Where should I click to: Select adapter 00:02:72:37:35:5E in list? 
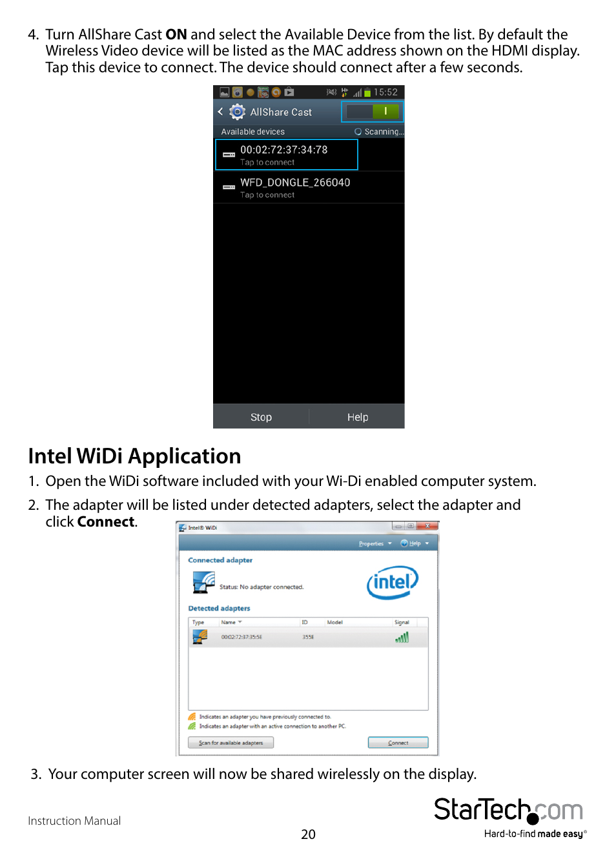(x=308, y=637)
